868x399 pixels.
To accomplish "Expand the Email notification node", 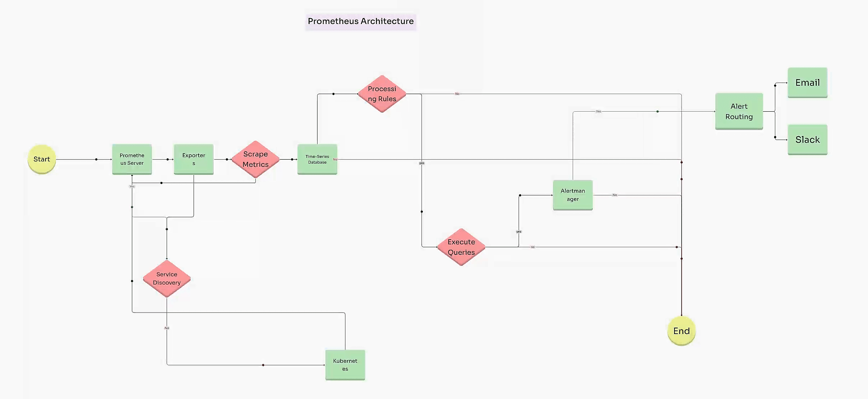I will click(808, 81).
